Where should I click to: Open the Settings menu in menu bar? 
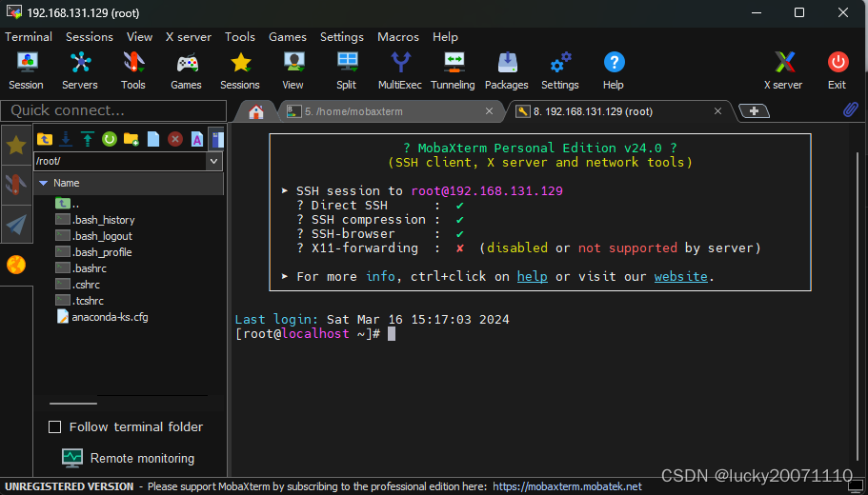[341, 37]
